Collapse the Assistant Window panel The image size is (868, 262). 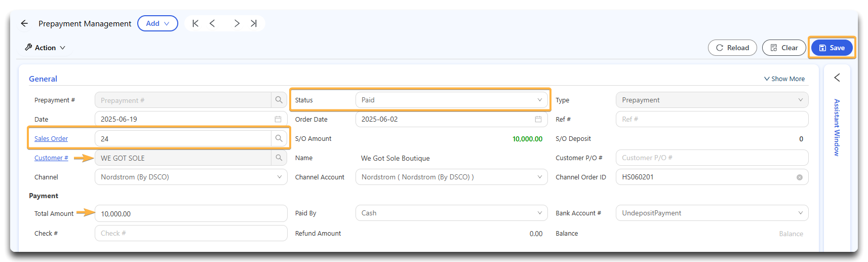[x=837, y=78]
